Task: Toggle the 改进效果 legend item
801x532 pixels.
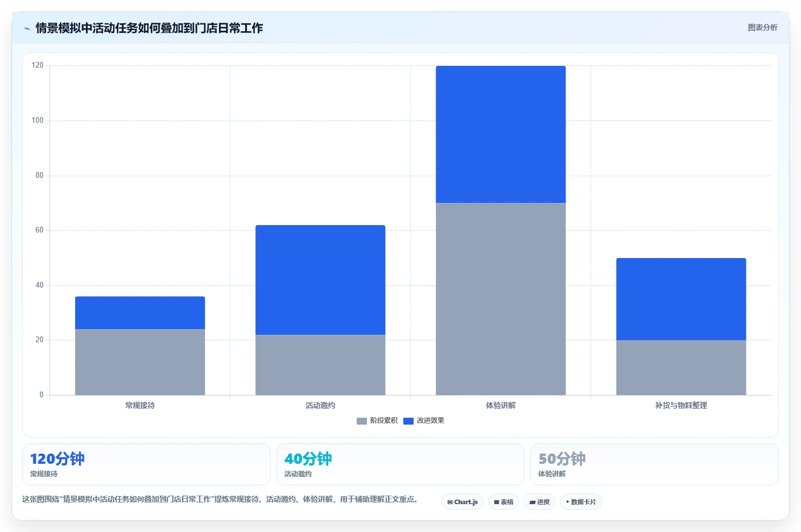Action: point(423,421)
